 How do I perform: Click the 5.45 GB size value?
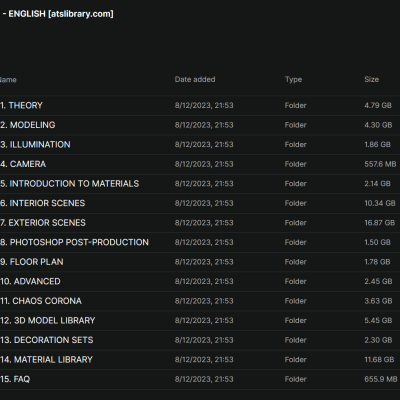378,320
